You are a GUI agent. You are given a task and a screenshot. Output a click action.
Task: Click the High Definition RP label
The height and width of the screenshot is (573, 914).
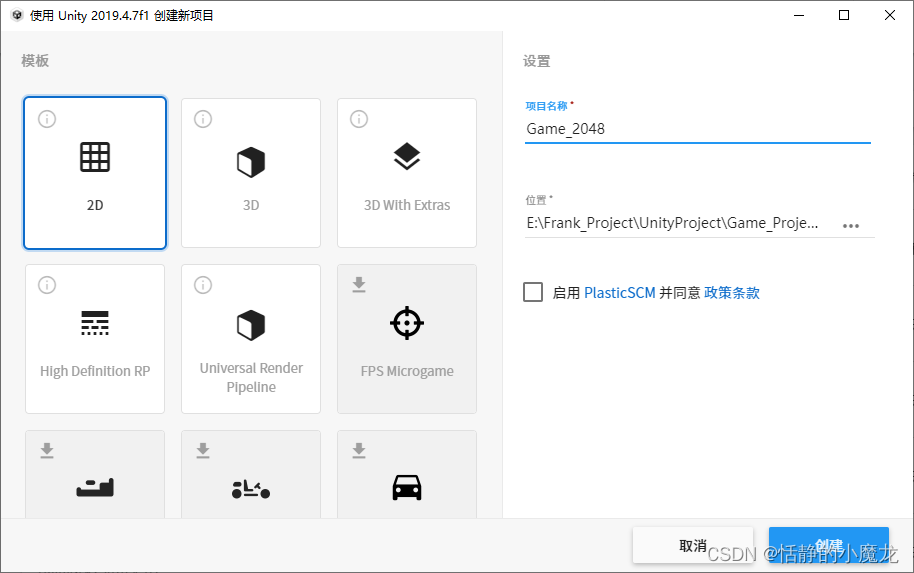pyautogui.click(x=95, y=371)
